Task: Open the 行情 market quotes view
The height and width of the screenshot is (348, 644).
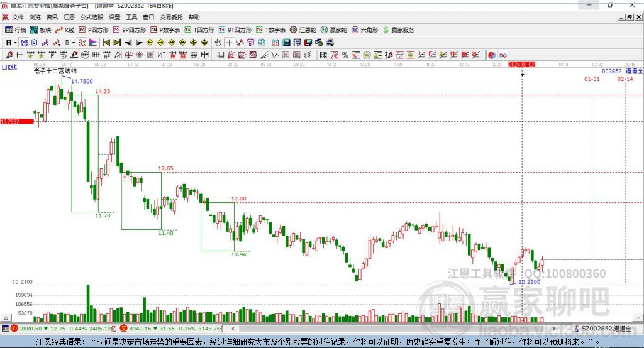Action: click(15, 30)
